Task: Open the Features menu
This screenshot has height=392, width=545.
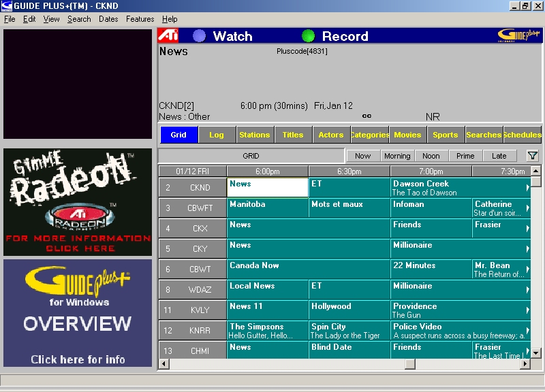Action: pyautogui.click(x=140, y=19)
